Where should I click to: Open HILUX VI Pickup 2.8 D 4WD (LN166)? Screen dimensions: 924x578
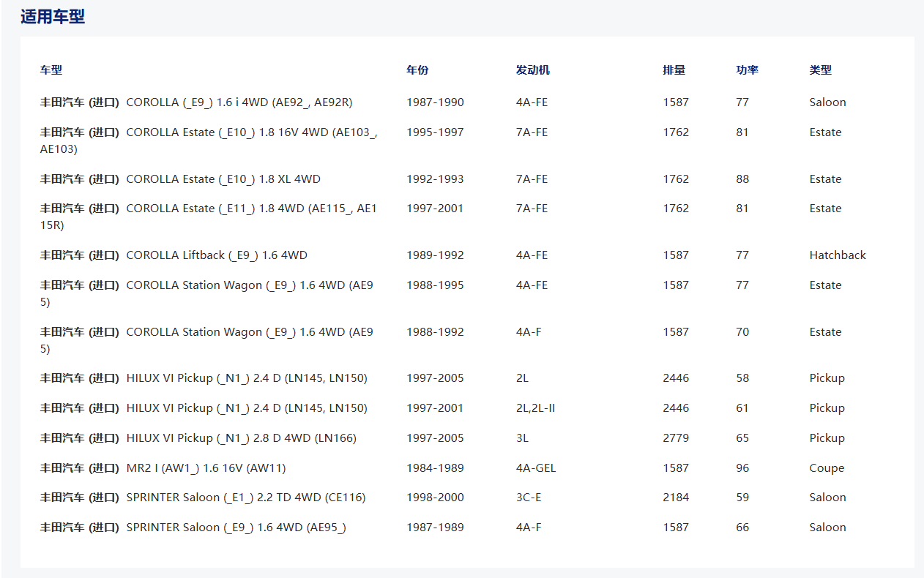coord(241,438)
